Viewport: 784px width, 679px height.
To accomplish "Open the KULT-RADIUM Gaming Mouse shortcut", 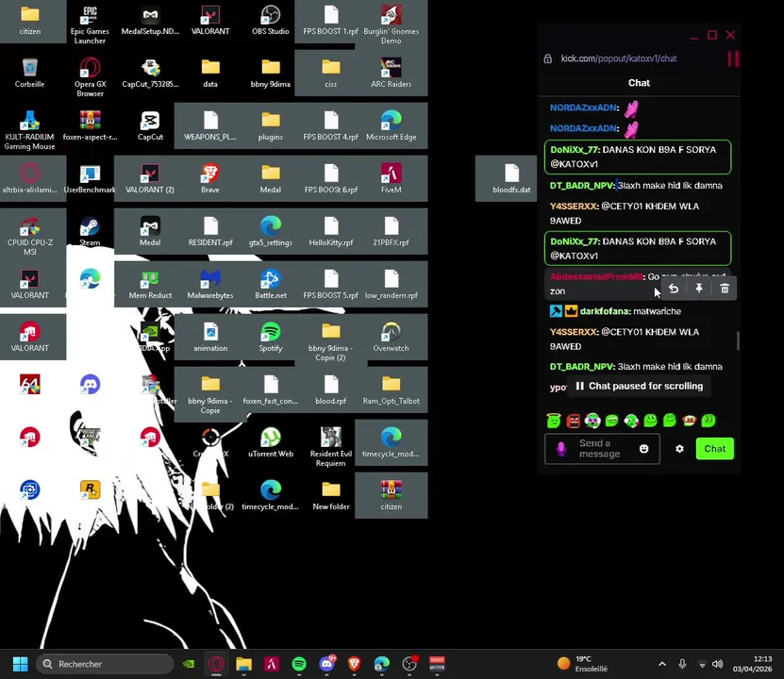I will pos(29,130).
